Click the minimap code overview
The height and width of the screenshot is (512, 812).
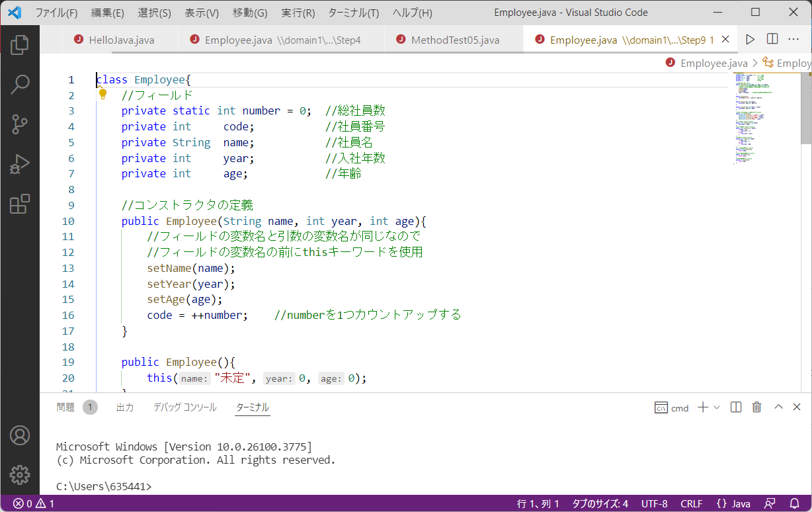point(766,119)
